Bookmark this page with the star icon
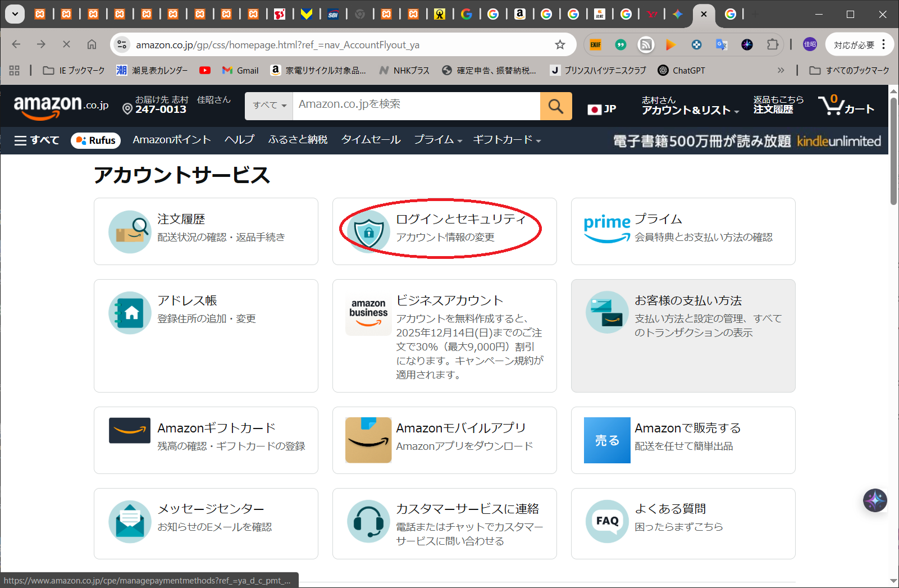899x588 pixels. [x=560, y=45]
